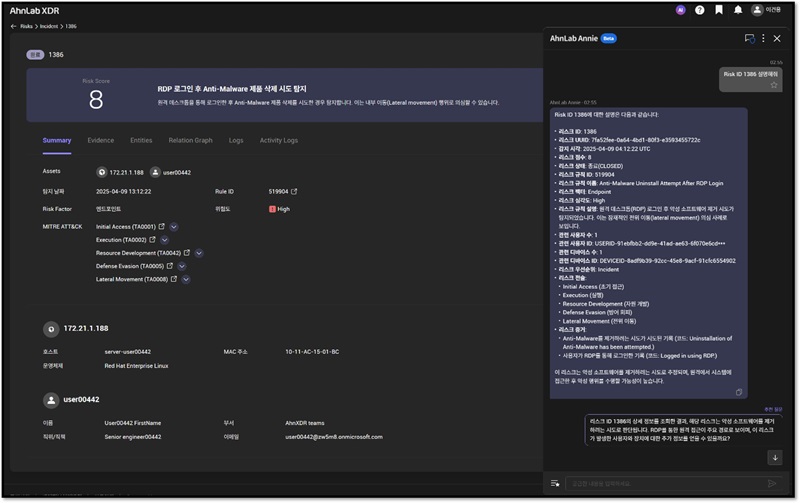
Task: Click the chat message input field
Action: (665, 483)
